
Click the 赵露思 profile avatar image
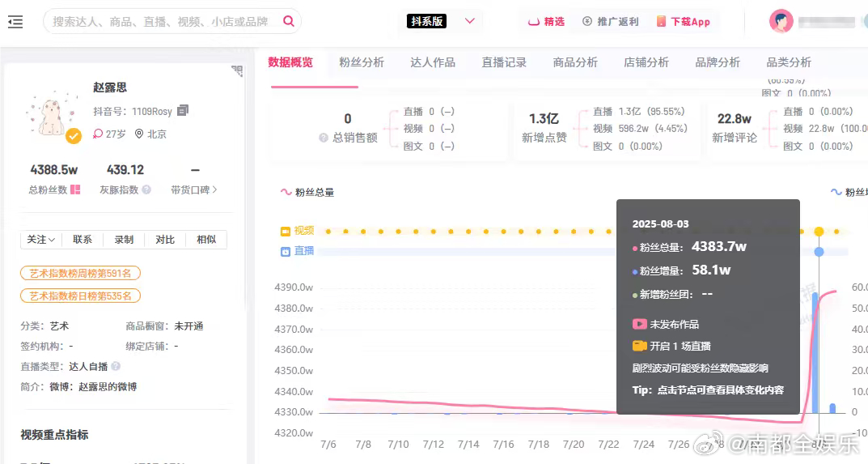click(x=52, y=115)
